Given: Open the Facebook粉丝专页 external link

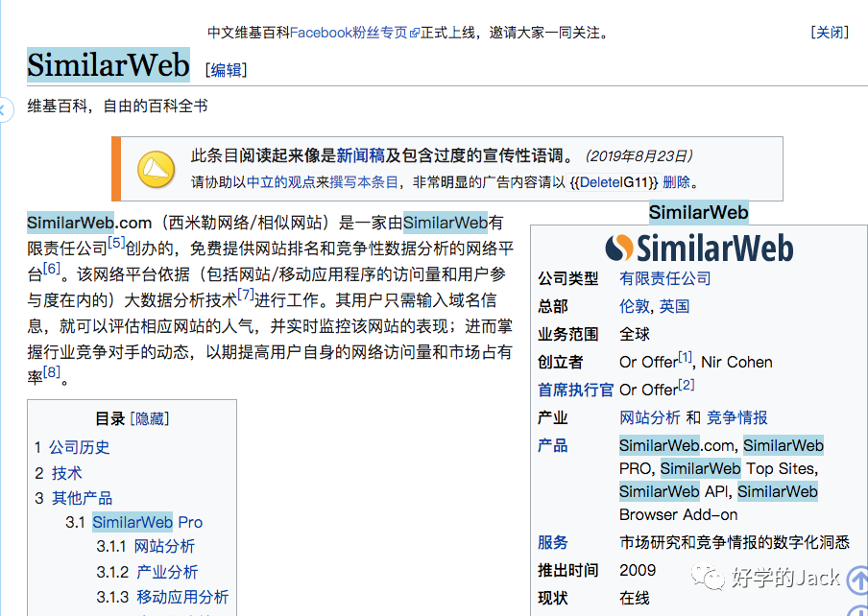Looking at the screenshot, I should [x=354, y=33].
